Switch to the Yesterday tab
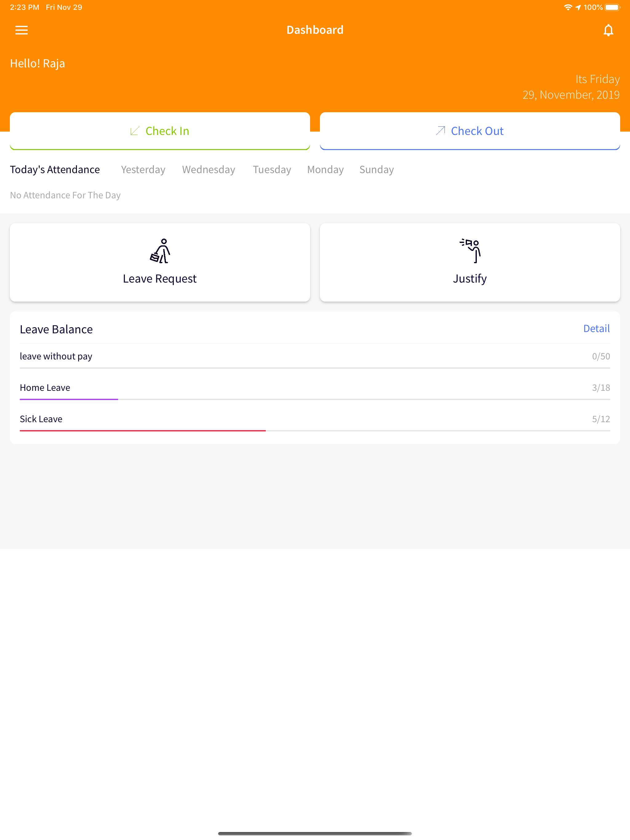630x840 pixels. pyautogui.click(x=143, y=169)
